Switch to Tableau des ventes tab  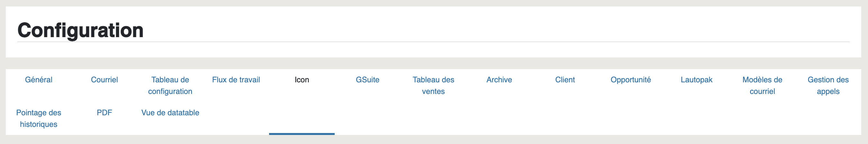click(433, 86)
